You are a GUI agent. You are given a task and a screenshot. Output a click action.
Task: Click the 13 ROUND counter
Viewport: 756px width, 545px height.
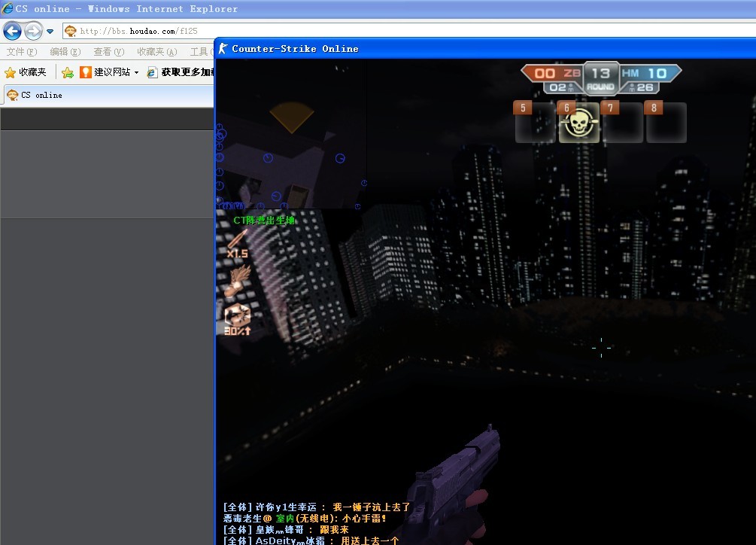point(601,78)
